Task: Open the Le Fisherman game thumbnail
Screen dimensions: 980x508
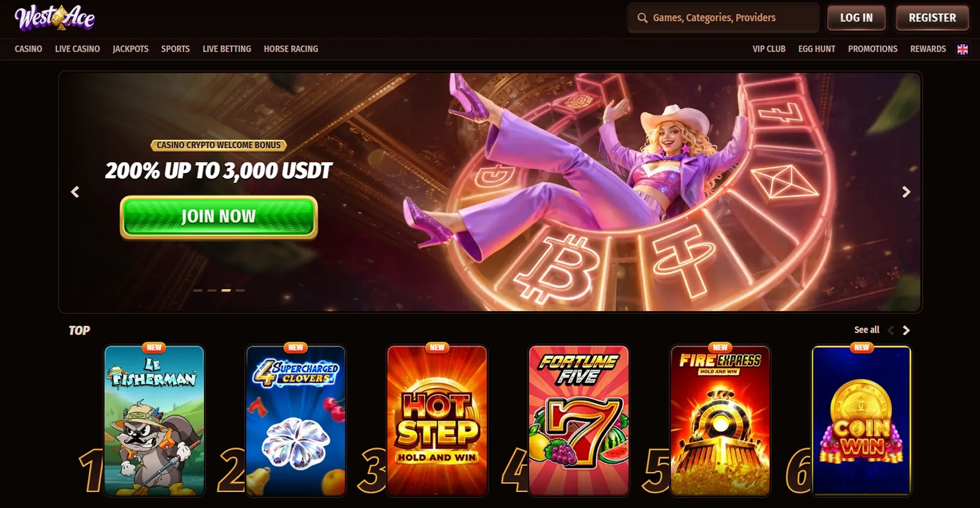Action: (x=154, y=421)
